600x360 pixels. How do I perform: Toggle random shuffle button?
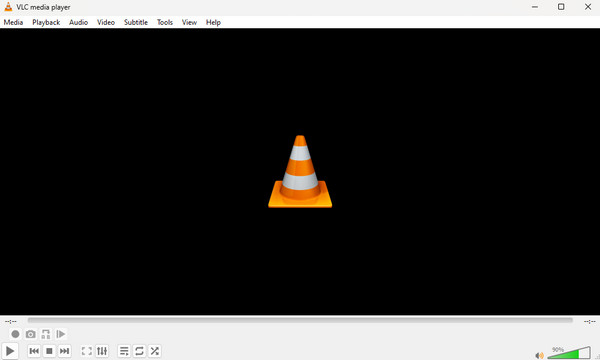pos(155,351)
